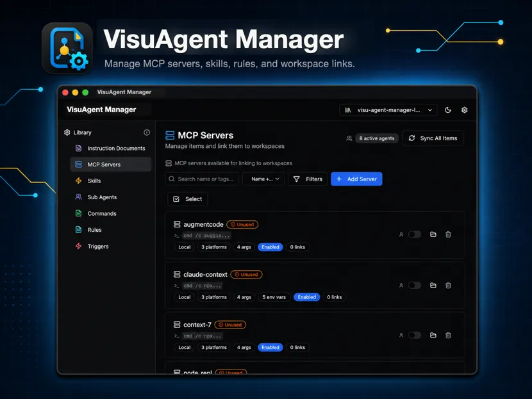Click the Add Server button
The image size is (532, 399).
[x=356, y=179]
